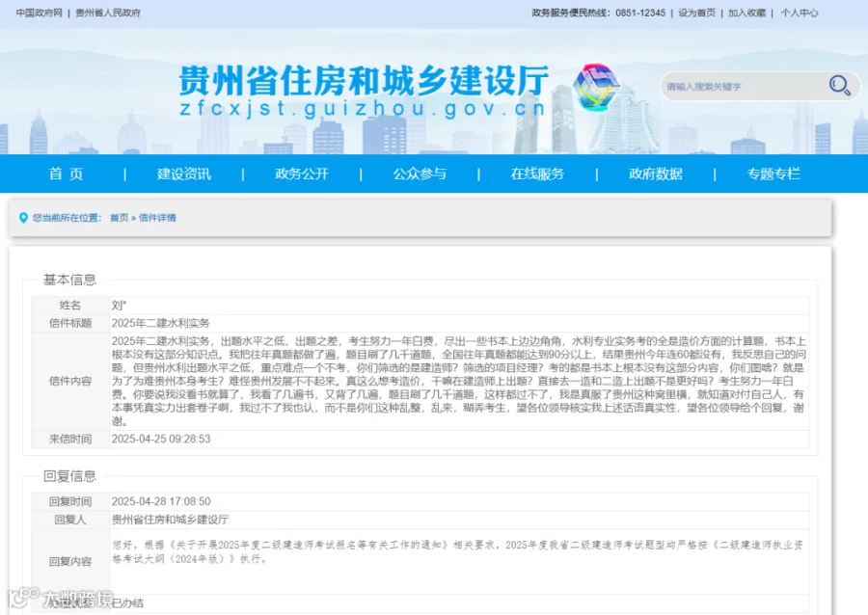
Task: Click the 回复人 row label
Action: [70, 520]
